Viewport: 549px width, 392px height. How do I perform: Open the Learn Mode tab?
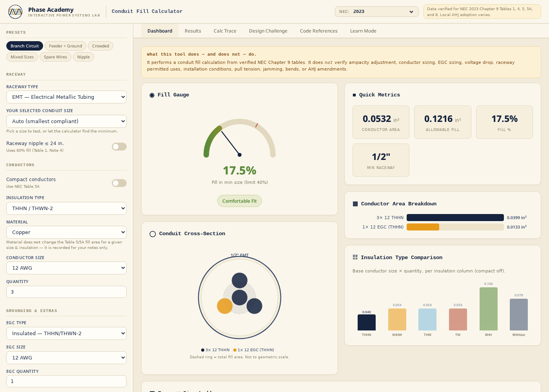point(363,31)
